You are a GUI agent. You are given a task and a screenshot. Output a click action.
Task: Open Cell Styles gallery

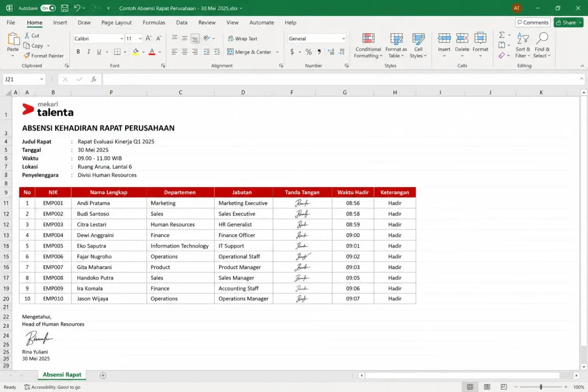point(418,45)
